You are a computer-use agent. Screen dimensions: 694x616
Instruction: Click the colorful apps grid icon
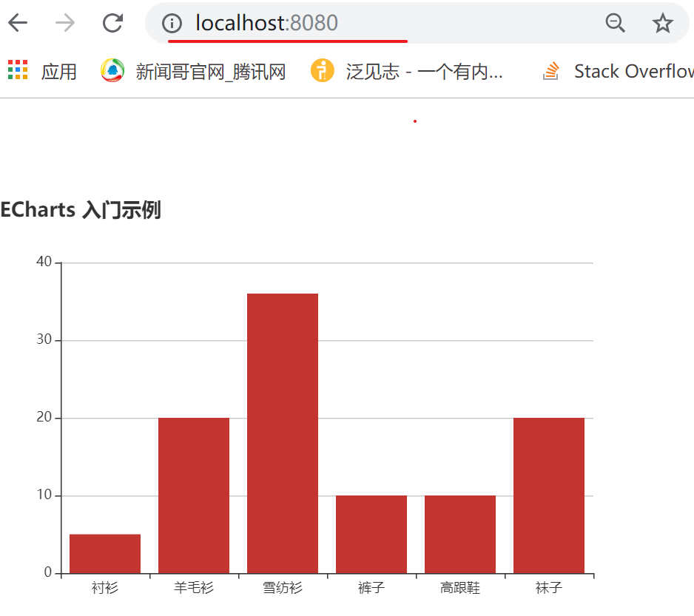[17, 70]
